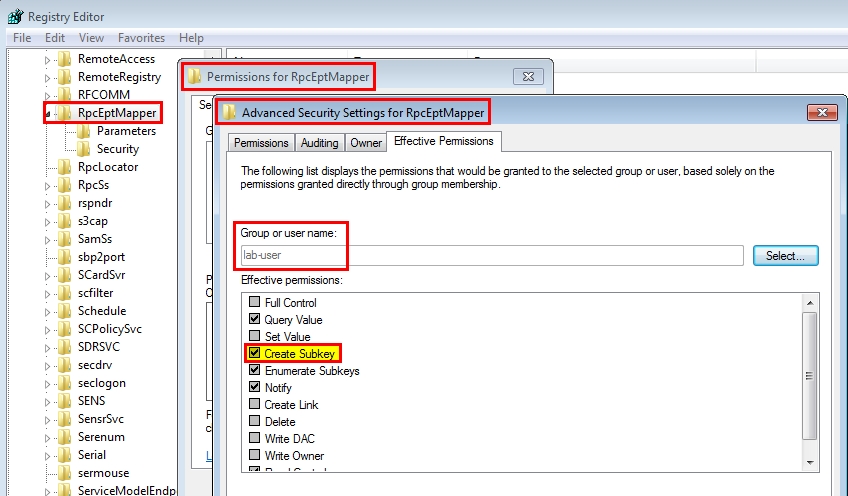Viewport: 848px width, 496px height.
Task: Click the SamSs key folder icon
Action: [x=65, y=239]
